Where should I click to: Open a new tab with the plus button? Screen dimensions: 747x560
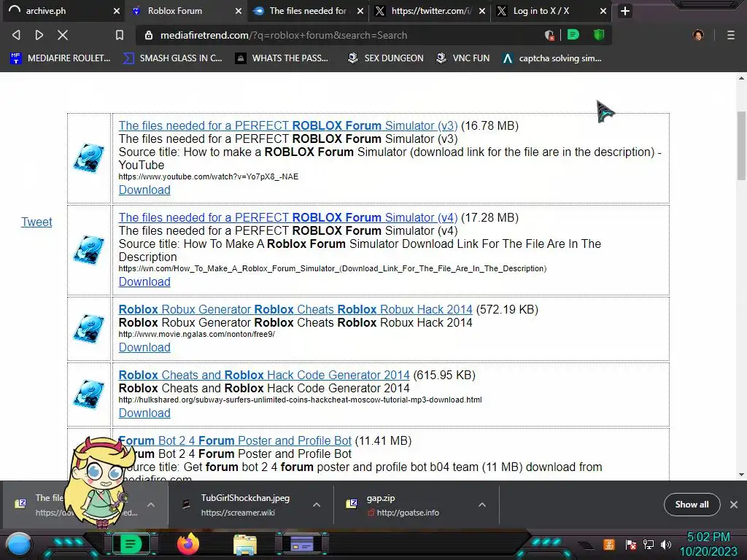click(625, 11)
